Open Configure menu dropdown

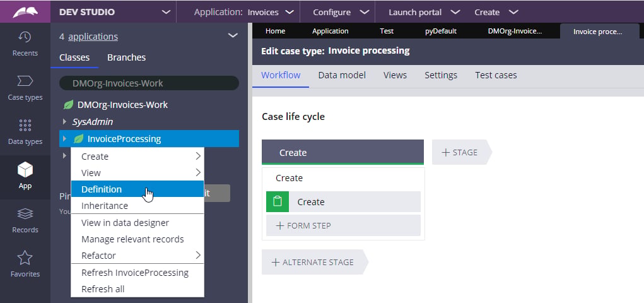[365, 12]
